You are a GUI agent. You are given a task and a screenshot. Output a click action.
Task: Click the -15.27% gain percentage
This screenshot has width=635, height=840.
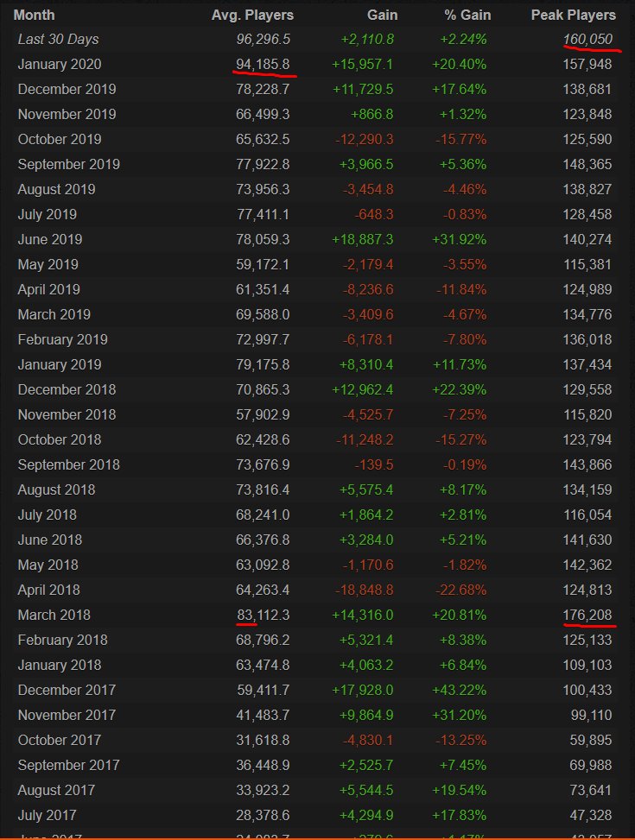tap(460, 439)
